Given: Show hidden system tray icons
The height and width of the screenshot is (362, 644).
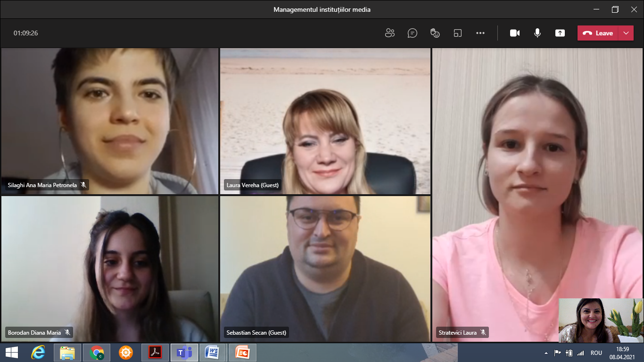Looking at the screenshot, I should (x=546, y=353).
